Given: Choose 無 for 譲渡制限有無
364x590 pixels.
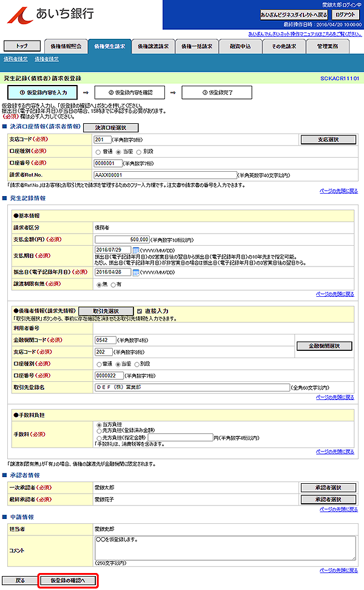Looking at the screenshot, I should coord(99,285).
